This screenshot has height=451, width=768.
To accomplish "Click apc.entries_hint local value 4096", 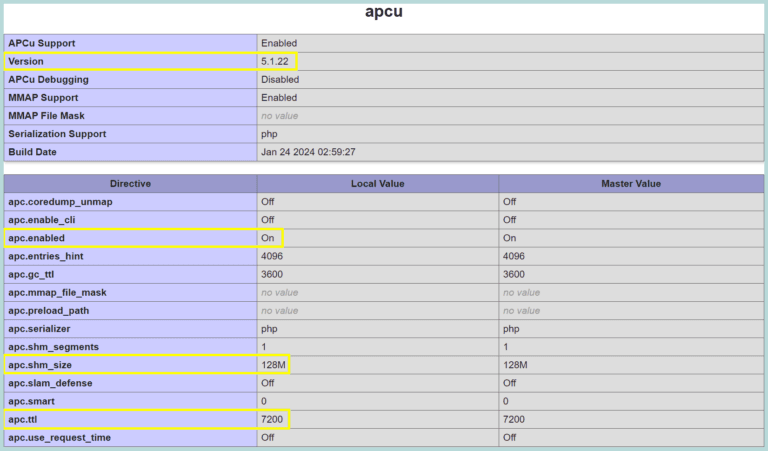I will 272,256.
